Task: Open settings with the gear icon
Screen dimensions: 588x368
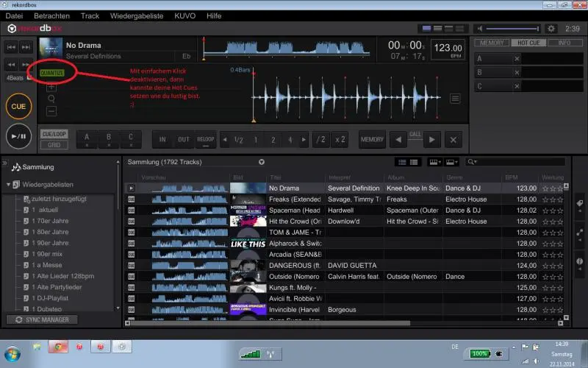Action: (552, 28)
